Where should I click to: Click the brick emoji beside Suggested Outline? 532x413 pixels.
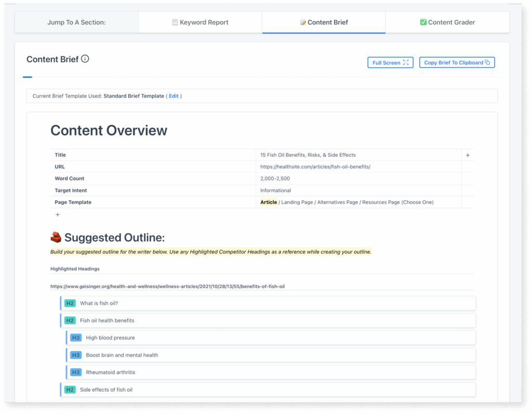pos(56,237)
